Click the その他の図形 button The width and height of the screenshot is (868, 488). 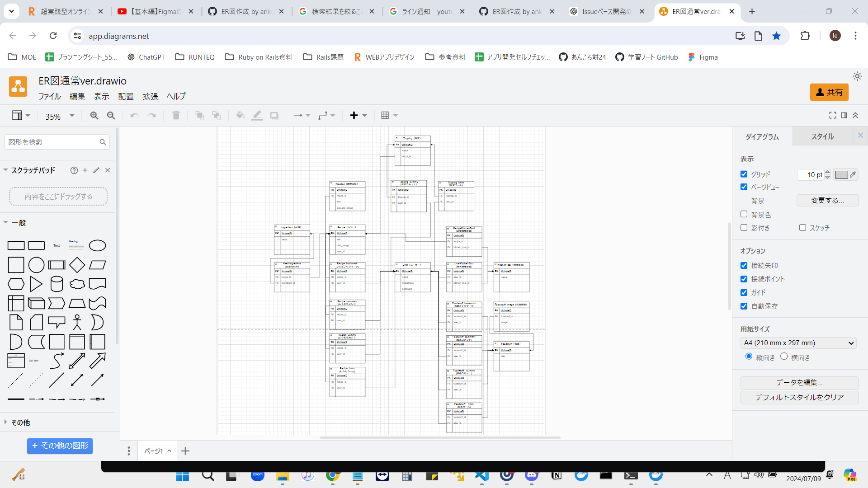[x=60, y=446]
